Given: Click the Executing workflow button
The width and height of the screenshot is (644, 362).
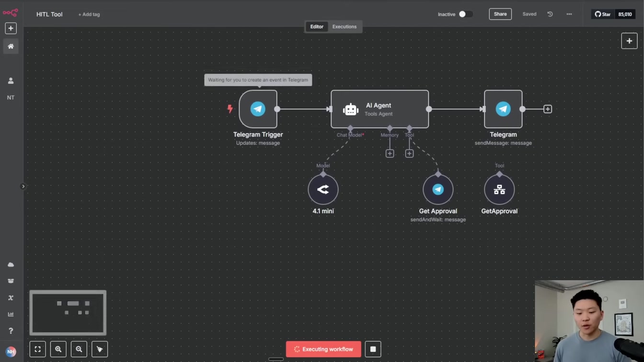Looking at the screenshot, I should (x=323, y=349).
